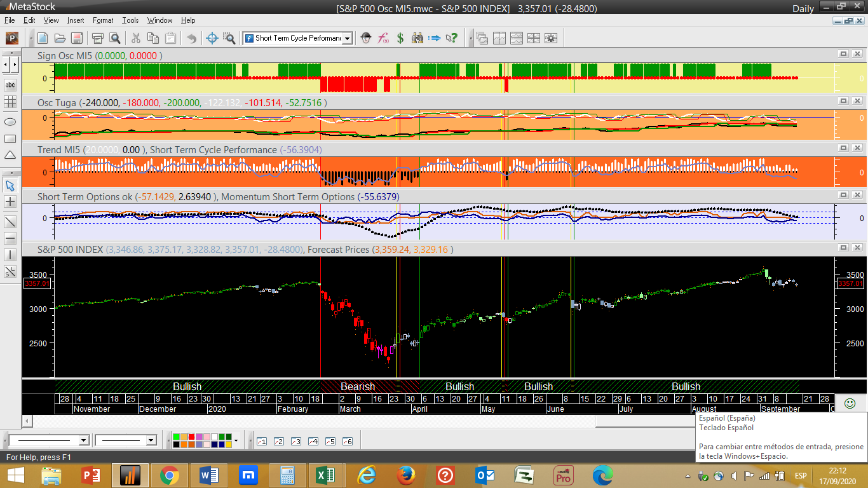Close the Osc Tuga indicator pane
Image resolution: width=868 pixels, height=488 pixels.
coord(857,101)
